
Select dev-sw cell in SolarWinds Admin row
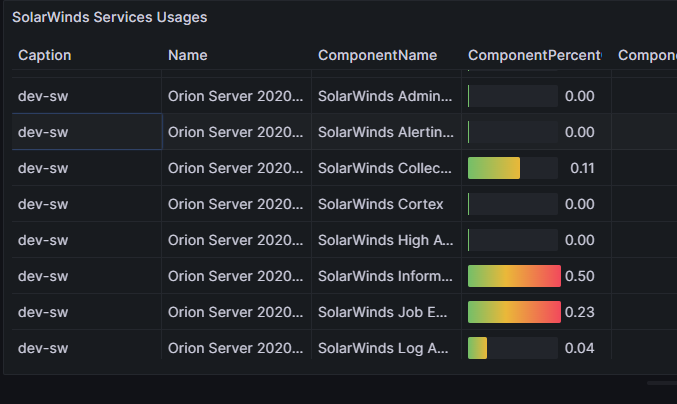87,96
